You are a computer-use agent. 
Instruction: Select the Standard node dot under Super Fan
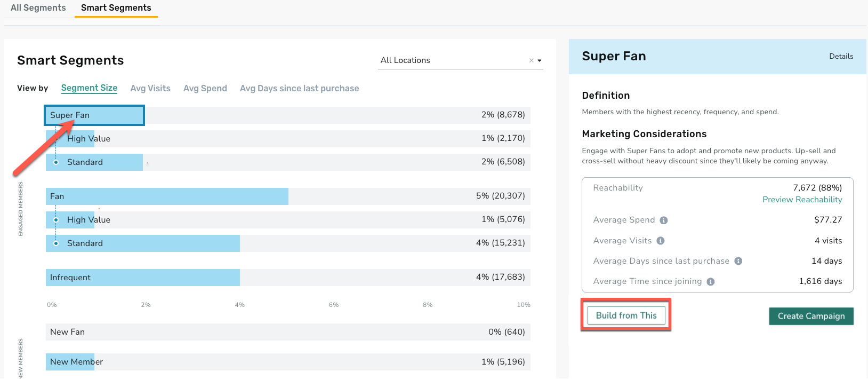(x=56, y=162)
